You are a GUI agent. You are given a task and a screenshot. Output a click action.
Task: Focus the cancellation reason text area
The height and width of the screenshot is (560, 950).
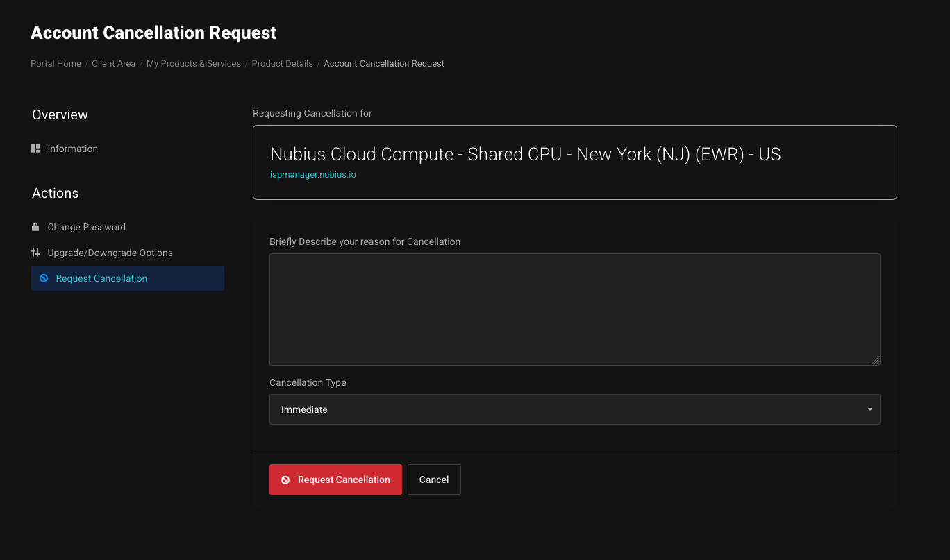(574, 309)
